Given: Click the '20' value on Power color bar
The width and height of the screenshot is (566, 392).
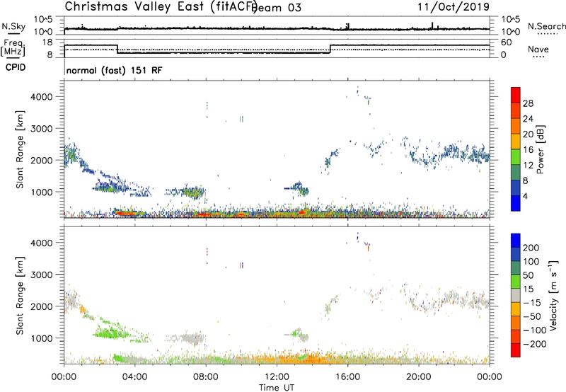Looking at the screenshot, I should click(x=528, y=134).
